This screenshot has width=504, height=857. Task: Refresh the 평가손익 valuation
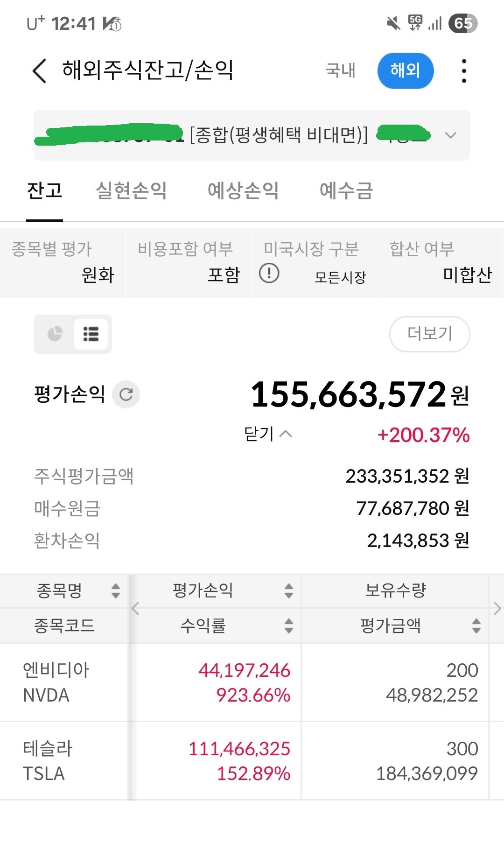click(126, 394)
